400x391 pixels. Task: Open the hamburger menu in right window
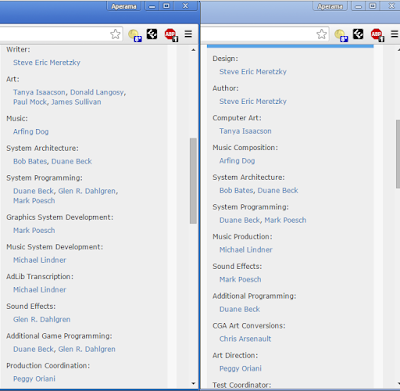pos(395,34)
